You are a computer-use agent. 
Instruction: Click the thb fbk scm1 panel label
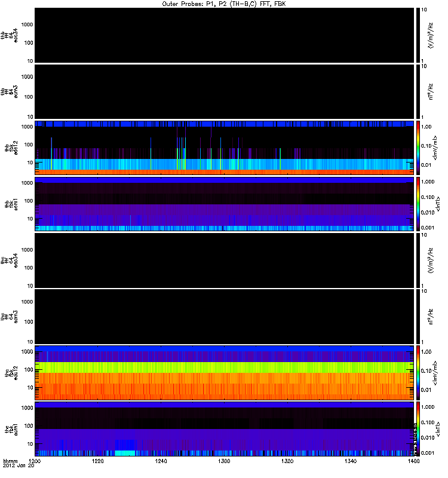pyautogui.click(x=11, y=204)
